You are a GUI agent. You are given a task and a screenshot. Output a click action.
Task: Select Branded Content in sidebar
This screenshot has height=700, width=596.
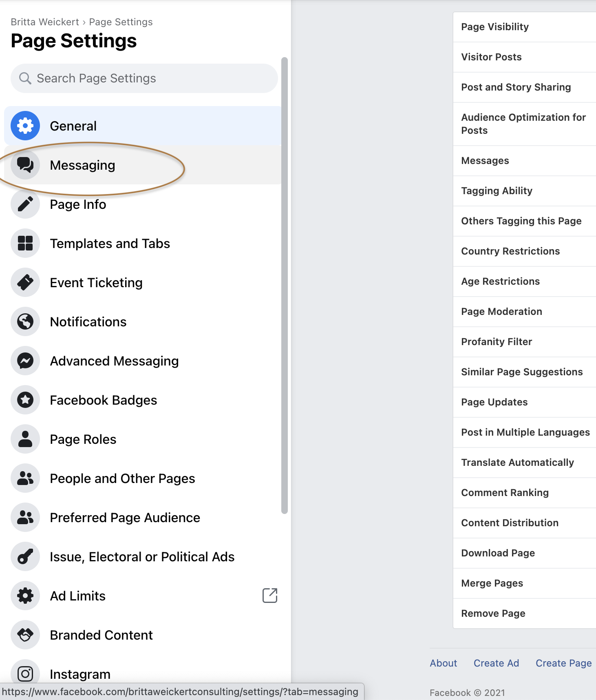(143, 635)
